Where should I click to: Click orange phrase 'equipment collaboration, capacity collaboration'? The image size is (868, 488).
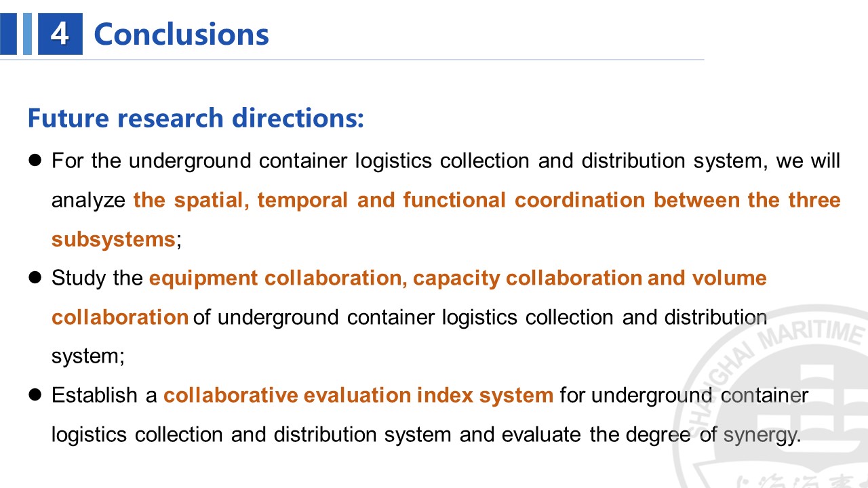[395, 278]
